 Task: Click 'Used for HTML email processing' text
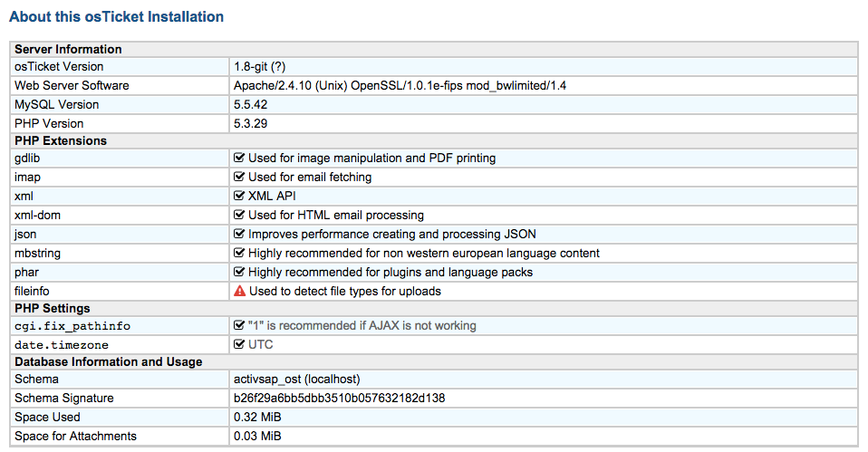(x=336, y=216)
